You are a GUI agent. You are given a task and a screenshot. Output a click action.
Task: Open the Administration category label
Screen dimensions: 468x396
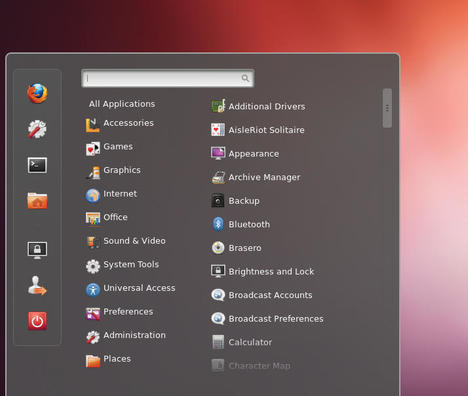(x=134, y=335)
